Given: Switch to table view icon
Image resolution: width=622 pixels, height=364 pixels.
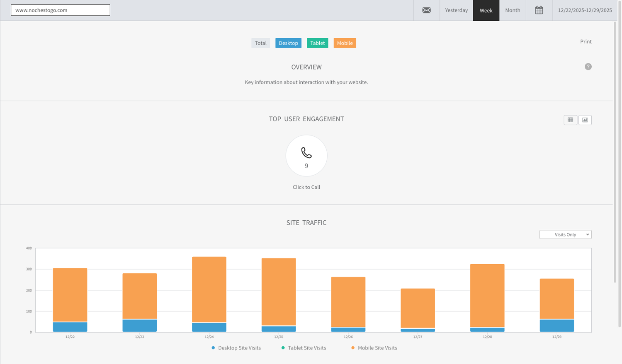Looking at the screenshot, I should pyautogui.click(x=570, y=120).
